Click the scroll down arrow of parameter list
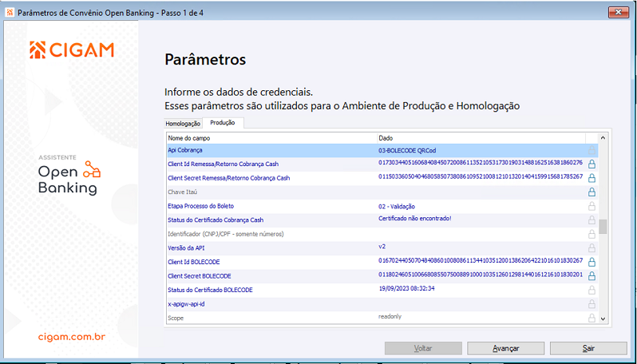The width and height of the screenshot is (637, 364). pos(603,319)
